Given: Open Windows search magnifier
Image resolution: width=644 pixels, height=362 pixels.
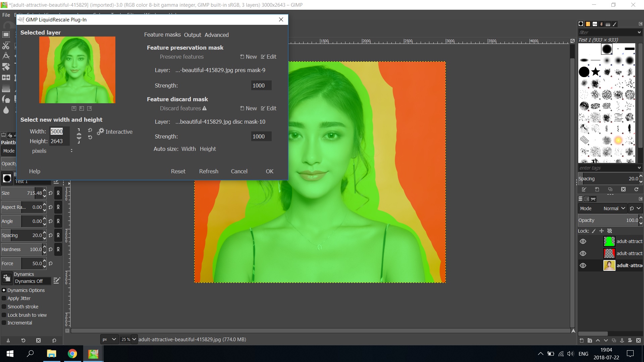Looking at the screenshot, I should 30,353.
